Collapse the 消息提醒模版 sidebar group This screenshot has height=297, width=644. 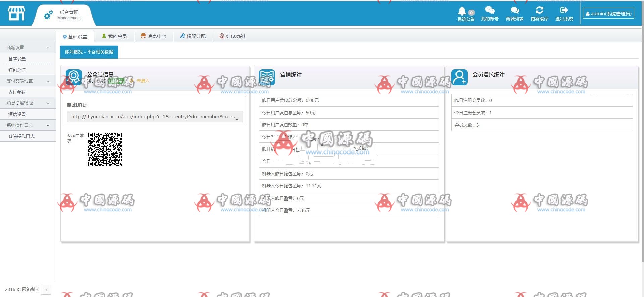(28, 103)
